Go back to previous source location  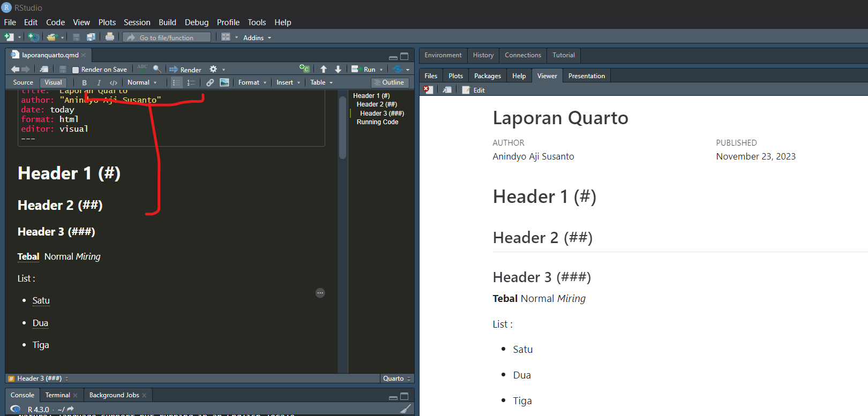[x=15, y=69]
